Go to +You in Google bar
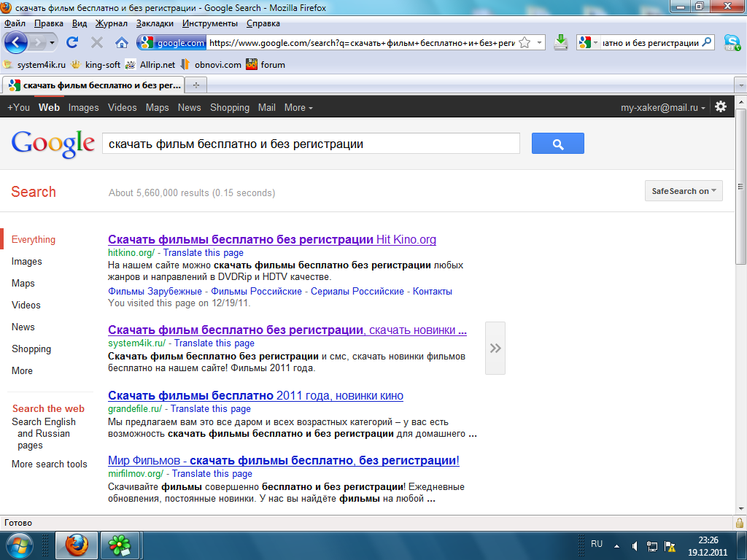Image resolution: width=747 pixels, height=560 pixels. click(x=18, y=108)
